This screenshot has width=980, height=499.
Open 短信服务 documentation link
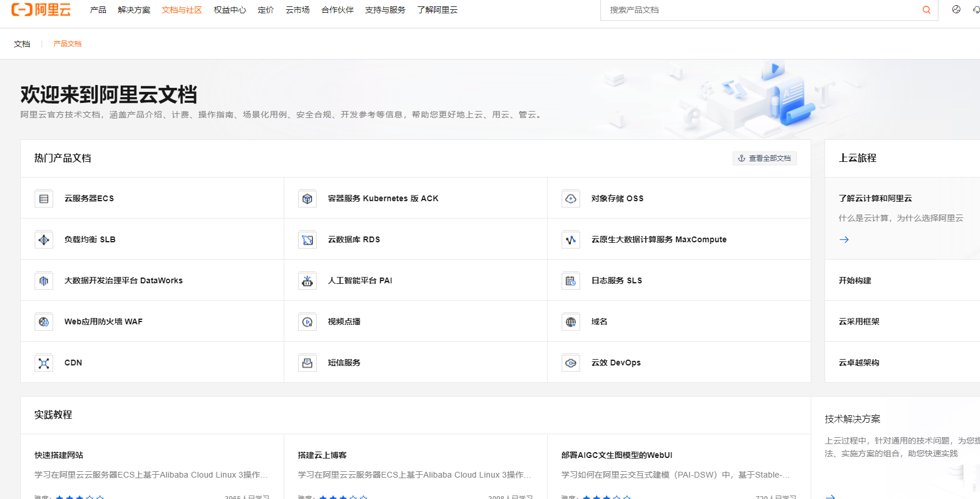click(344, 363)
